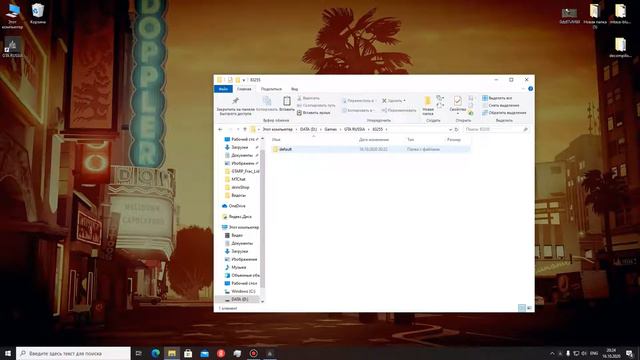
Task: Click the DATA (D:) breadcrumb in address bar
Action: tap(308, 129)
